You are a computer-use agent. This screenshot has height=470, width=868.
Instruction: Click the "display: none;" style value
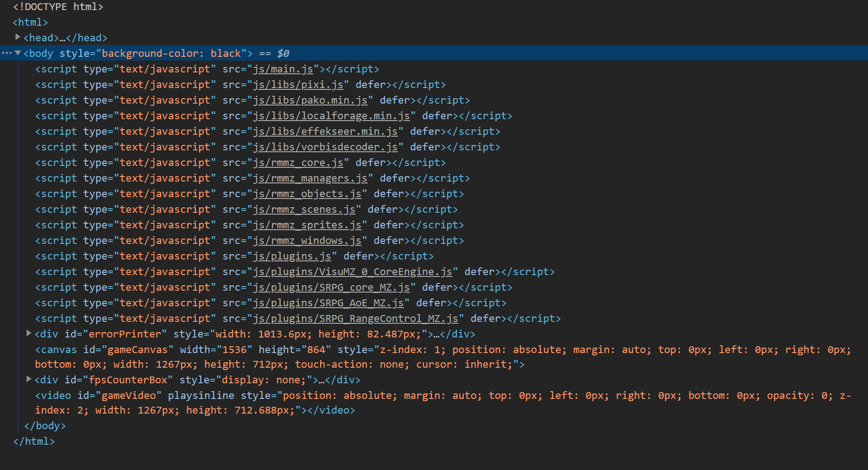[x=264, y=380]
